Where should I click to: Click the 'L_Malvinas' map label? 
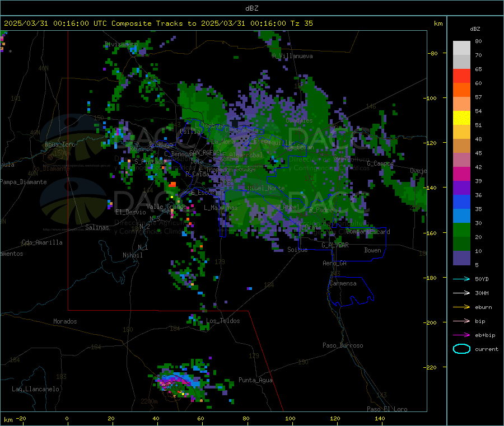click(221, 208)
